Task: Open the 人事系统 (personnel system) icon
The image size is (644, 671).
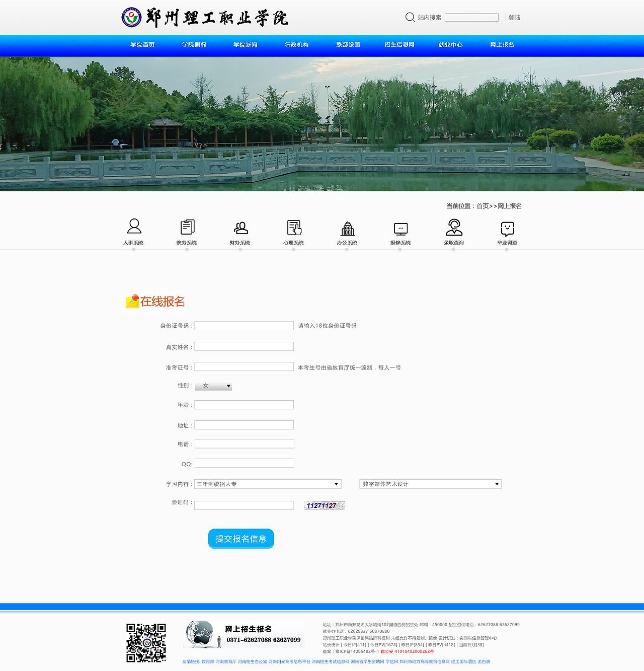Action: pos(134,228)
